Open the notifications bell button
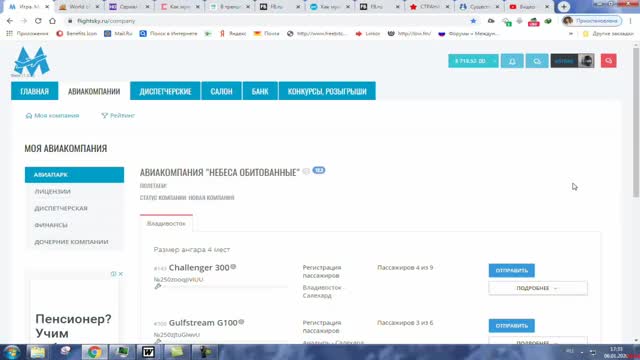640x360 pixels. 512,61
